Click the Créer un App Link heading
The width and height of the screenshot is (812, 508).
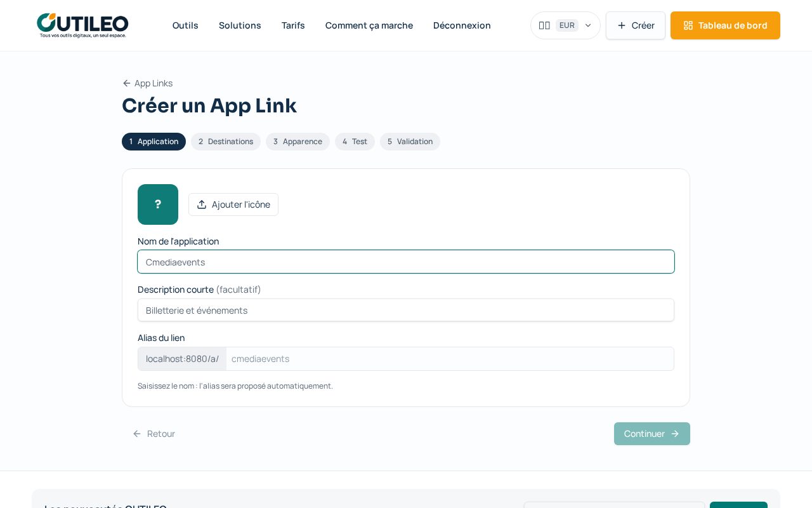pos(209,105)
